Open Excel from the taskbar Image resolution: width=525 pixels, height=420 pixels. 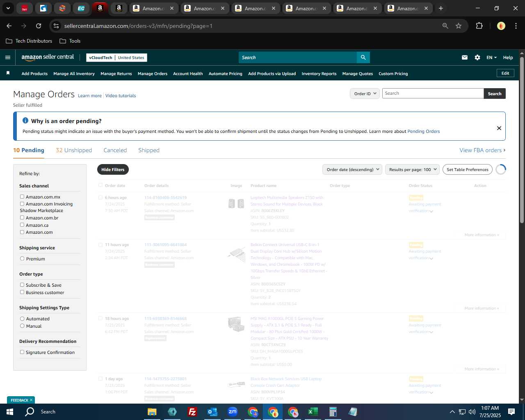313,412
